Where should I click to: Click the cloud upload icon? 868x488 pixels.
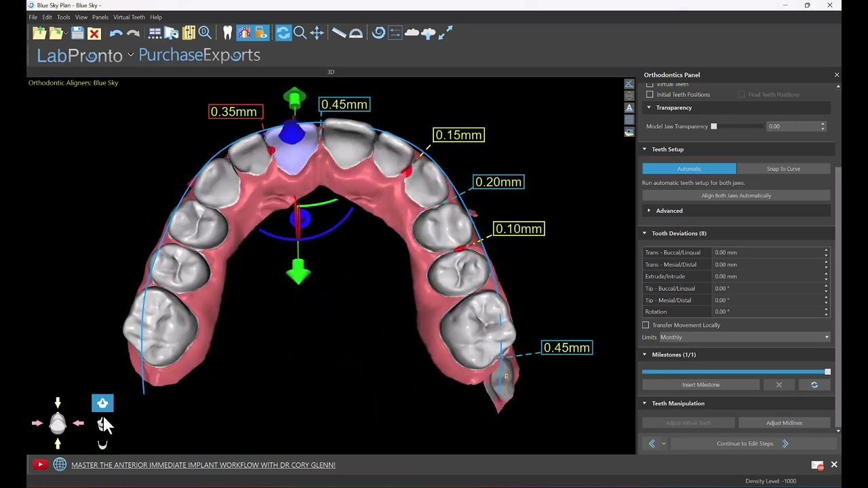click(x=429, y=33)
